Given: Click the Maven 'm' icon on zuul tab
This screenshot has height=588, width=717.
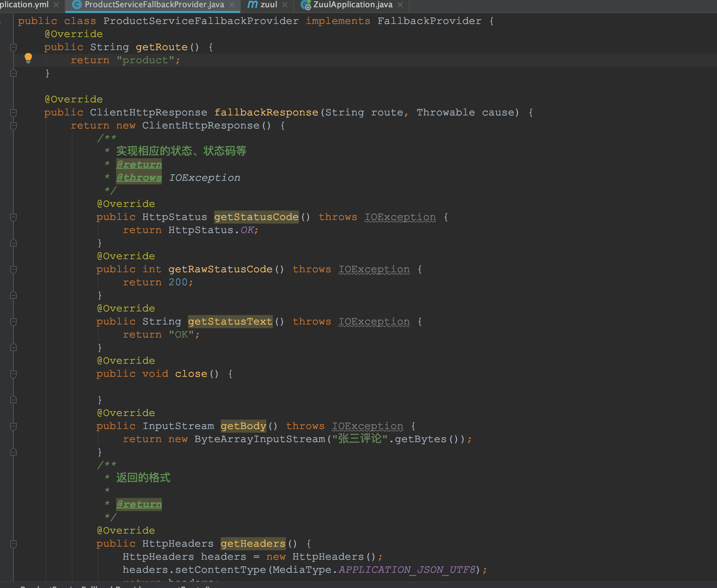Looking at the screenshot, I should coord(253,5).
